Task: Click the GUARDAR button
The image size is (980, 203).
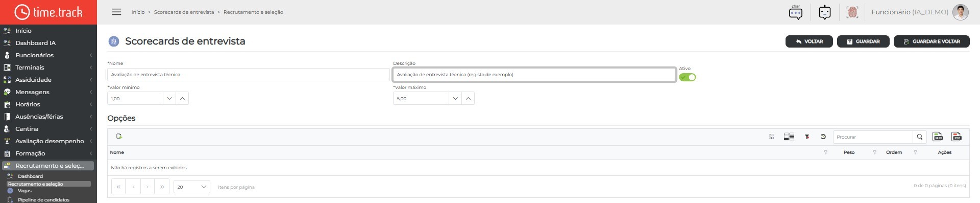Action: click(x=863, y=41)
